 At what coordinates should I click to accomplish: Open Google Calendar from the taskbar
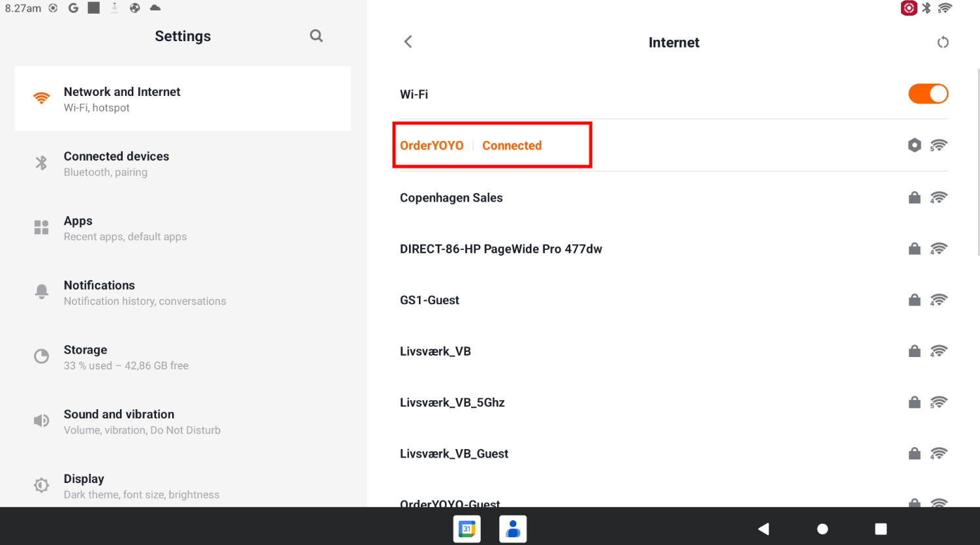pos(467,529)
